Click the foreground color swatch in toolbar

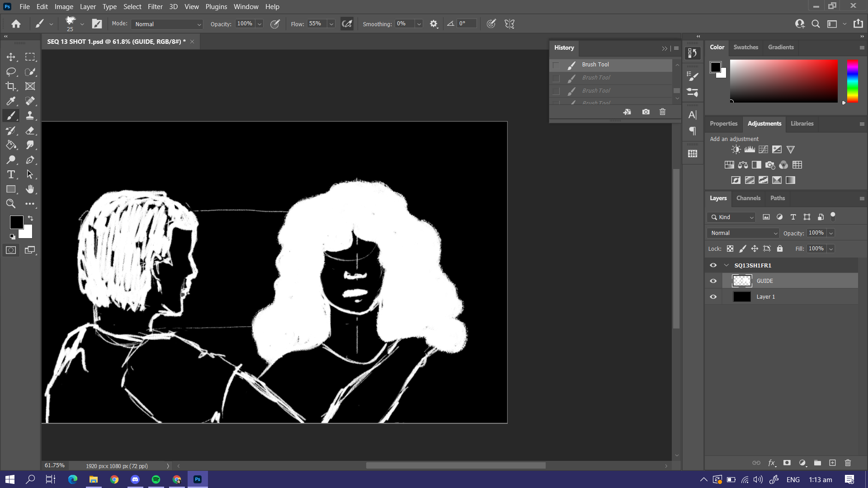[x=16, y=222]
